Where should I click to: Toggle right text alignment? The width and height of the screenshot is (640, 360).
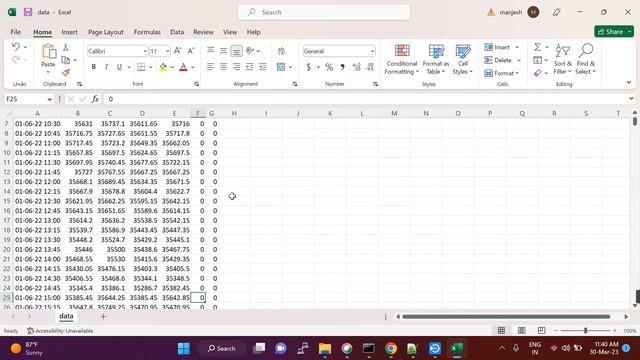coord(236,67)
